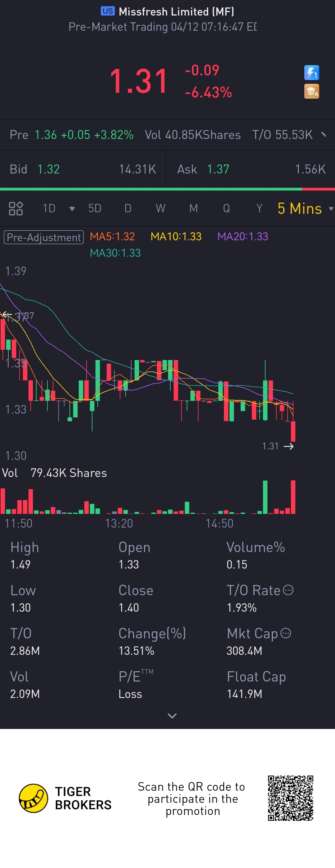Tap the MA10:1.33 indicator label
This screenshot has width=335, height=868.
176,236
